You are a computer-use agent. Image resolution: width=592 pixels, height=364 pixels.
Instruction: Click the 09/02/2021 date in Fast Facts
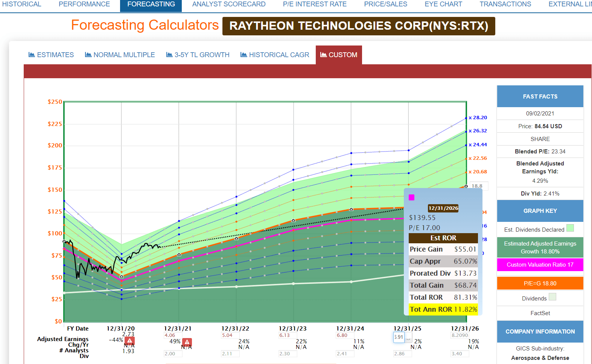(x=540, y=114)
